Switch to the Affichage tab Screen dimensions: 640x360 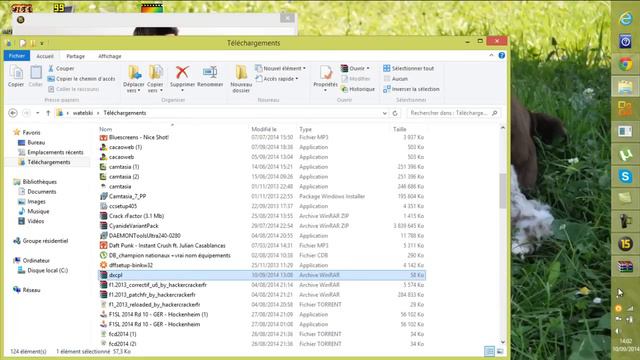tap(110, 56)
